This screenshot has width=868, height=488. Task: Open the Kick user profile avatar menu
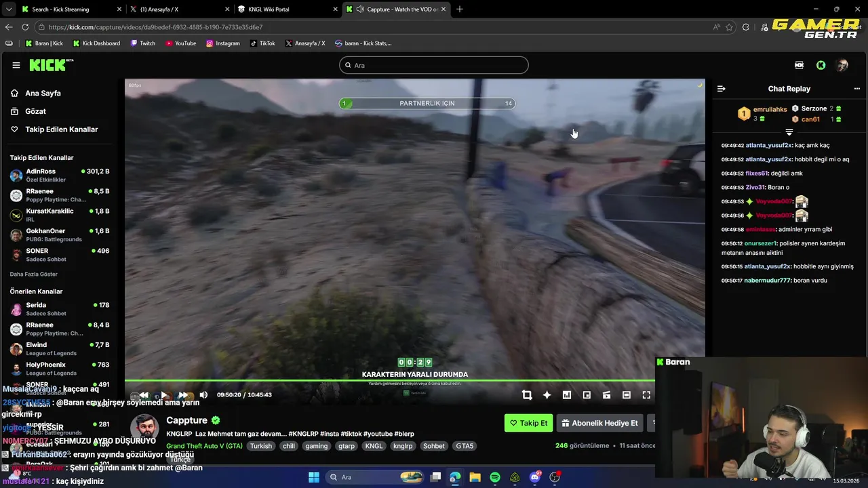[x=842, y=65]
